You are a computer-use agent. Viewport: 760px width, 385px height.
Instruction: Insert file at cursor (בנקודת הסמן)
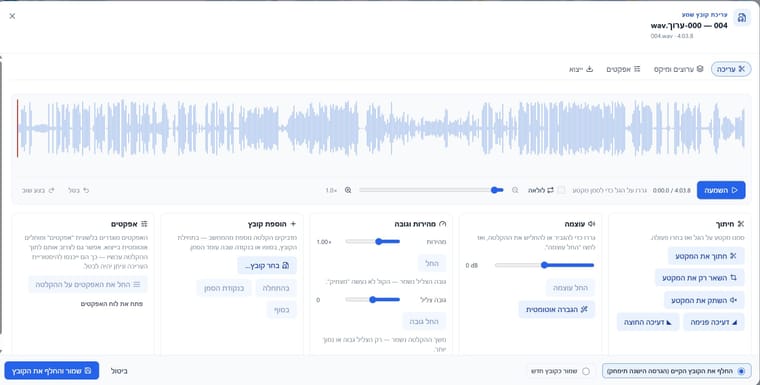(224, 288)
